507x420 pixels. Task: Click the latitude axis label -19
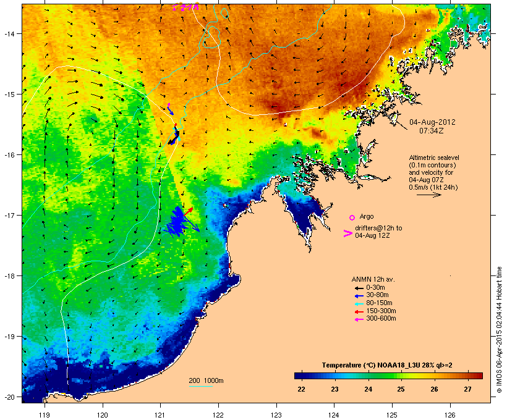coord(9,337)
